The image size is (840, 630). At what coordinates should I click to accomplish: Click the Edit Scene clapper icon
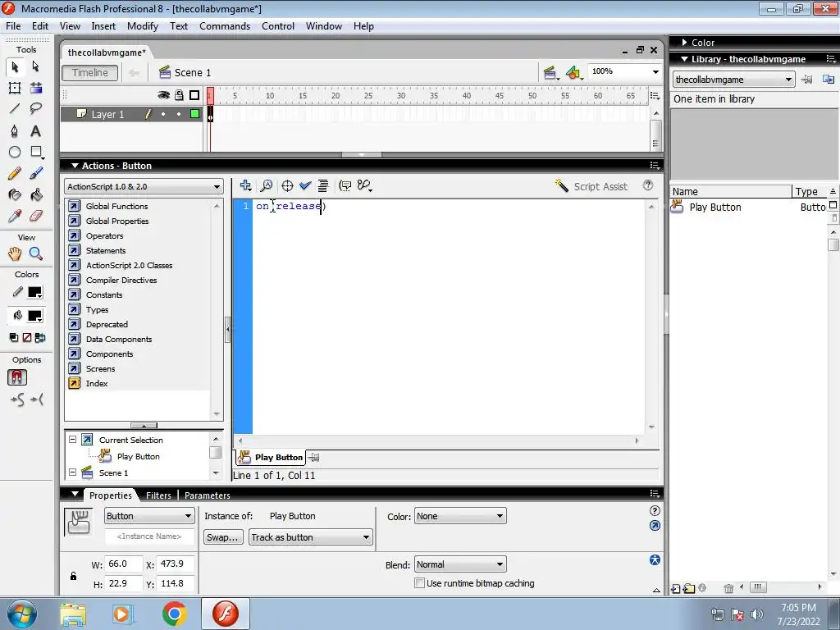[550, 73]
